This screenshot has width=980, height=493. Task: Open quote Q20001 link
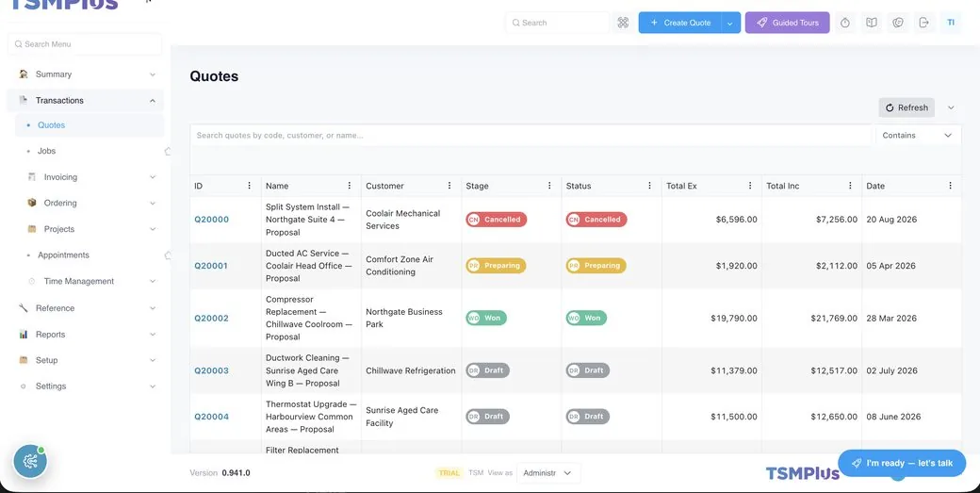[x=211, y=266]
